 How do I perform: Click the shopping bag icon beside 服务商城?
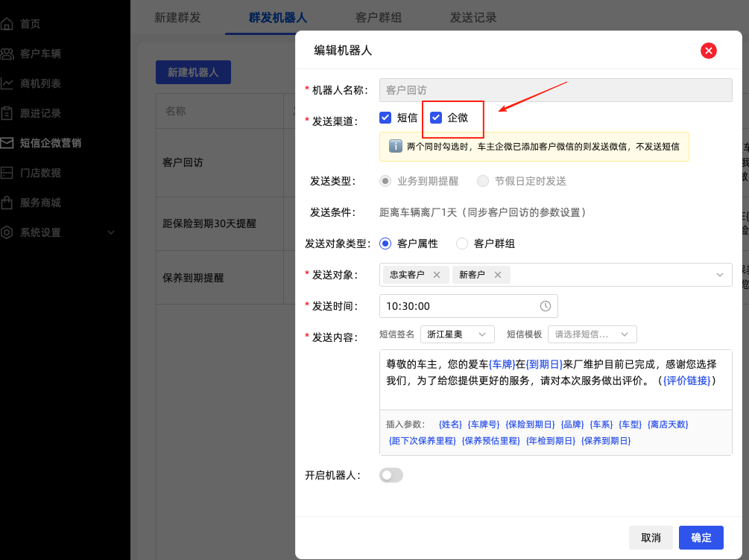(7, 203)
